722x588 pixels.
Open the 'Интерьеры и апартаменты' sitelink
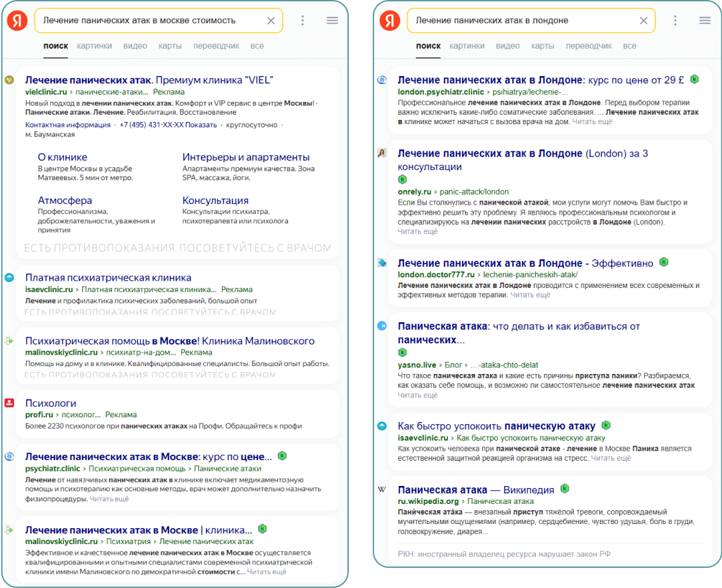click(245, 157)
